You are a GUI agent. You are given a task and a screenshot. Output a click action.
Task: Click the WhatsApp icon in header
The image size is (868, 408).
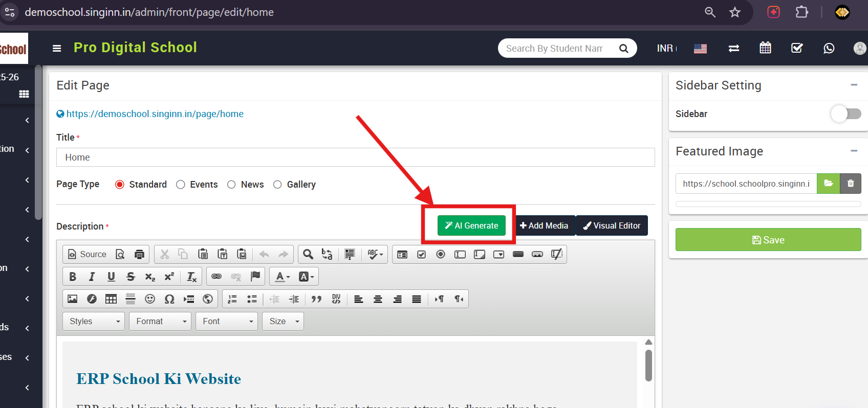[829, 48]
